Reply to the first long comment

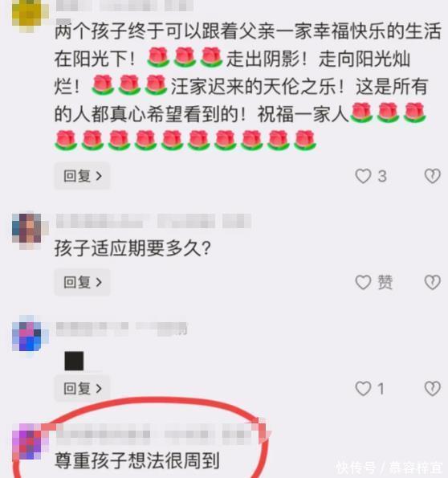82,176
